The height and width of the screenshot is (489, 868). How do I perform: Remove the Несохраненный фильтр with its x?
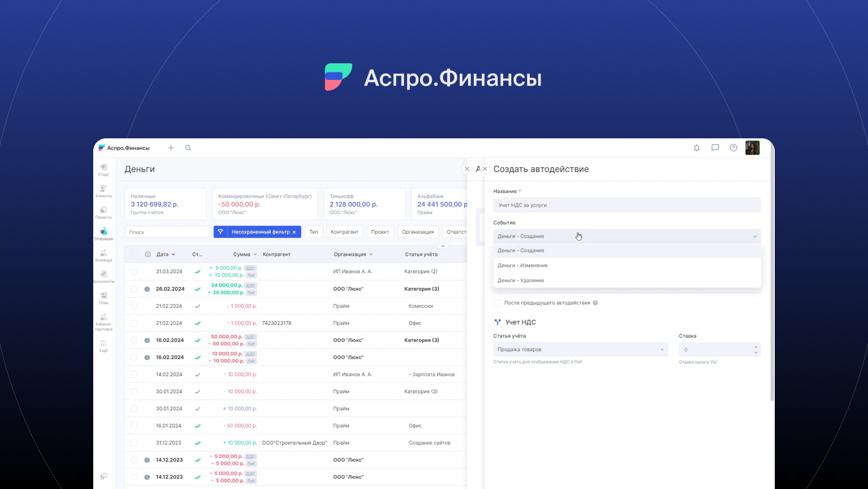pyautogui.click(x=294, y=232)
